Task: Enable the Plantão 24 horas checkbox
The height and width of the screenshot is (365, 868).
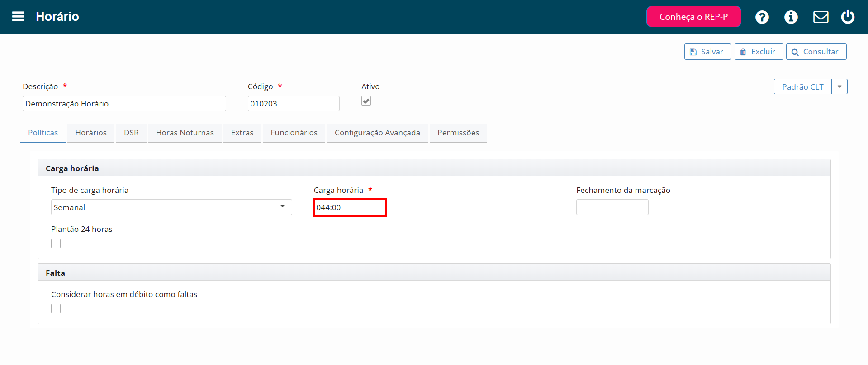Action: (56, 244)
